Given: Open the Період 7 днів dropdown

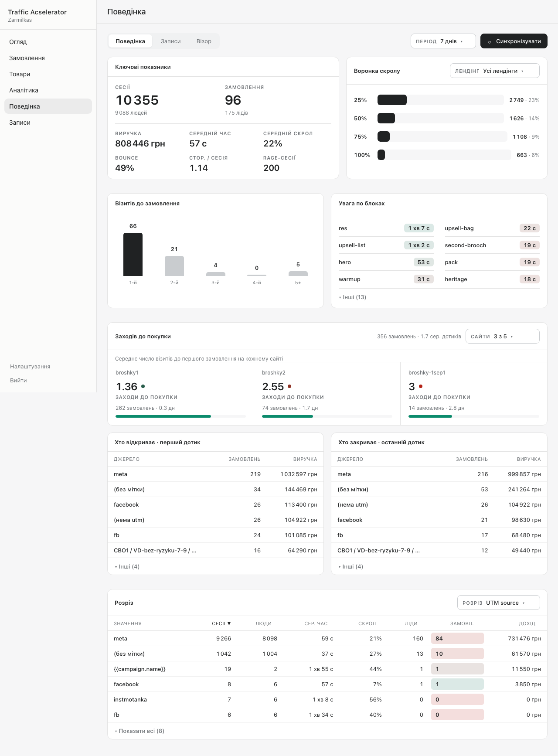Looking at the screenshot, I should click(443, 41).
